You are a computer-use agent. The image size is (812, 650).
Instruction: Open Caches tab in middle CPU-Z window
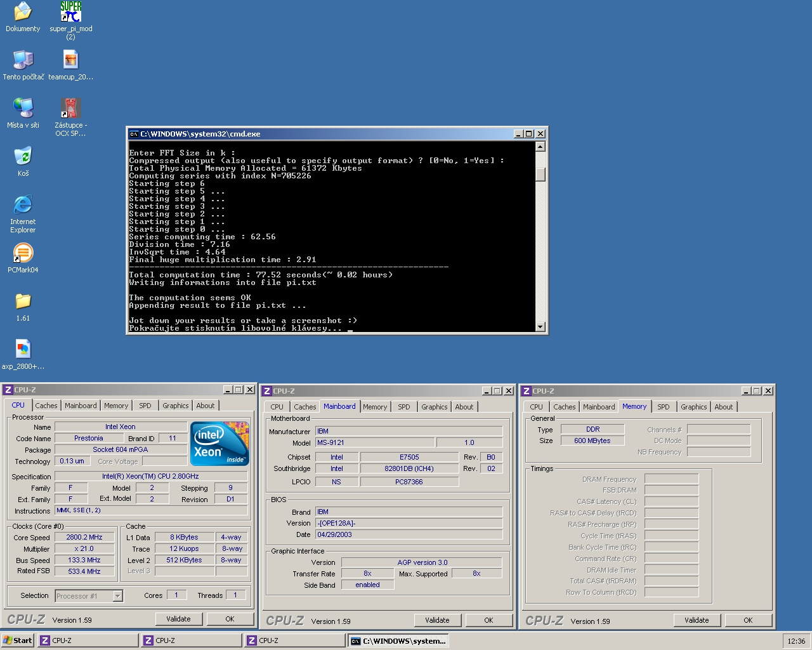point(305,407)
